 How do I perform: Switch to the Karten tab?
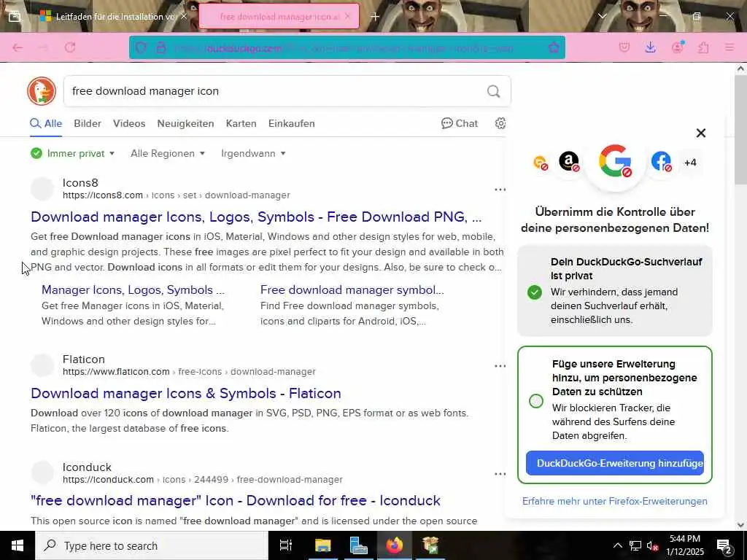pyautogui.click(x=241, y=123)
